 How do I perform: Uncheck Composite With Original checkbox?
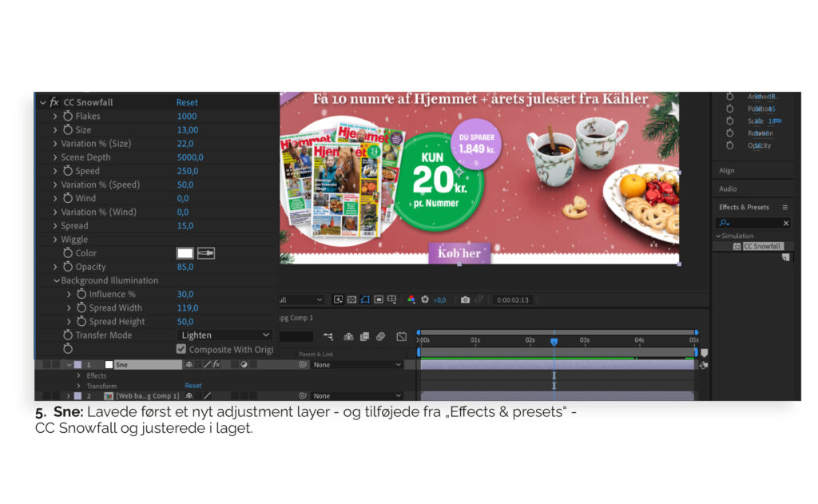pyautogui.click(x=181, y=349)
